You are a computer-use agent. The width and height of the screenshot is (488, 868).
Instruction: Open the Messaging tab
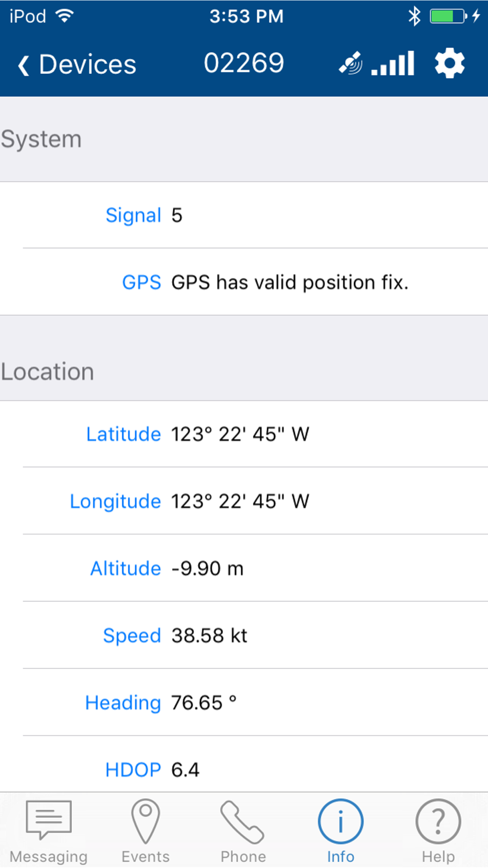(x=49, y=831)
